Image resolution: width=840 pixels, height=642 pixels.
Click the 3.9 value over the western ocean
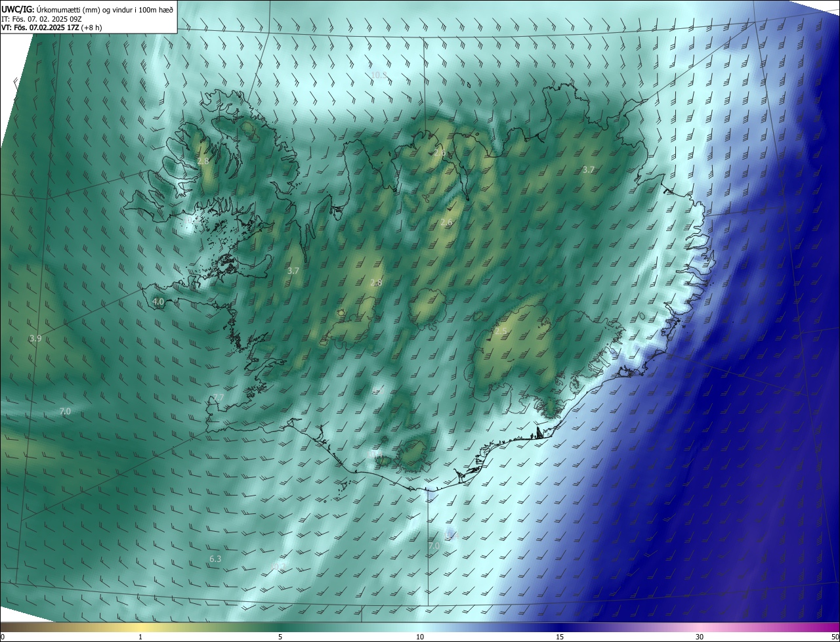click(x=35, y=339)
